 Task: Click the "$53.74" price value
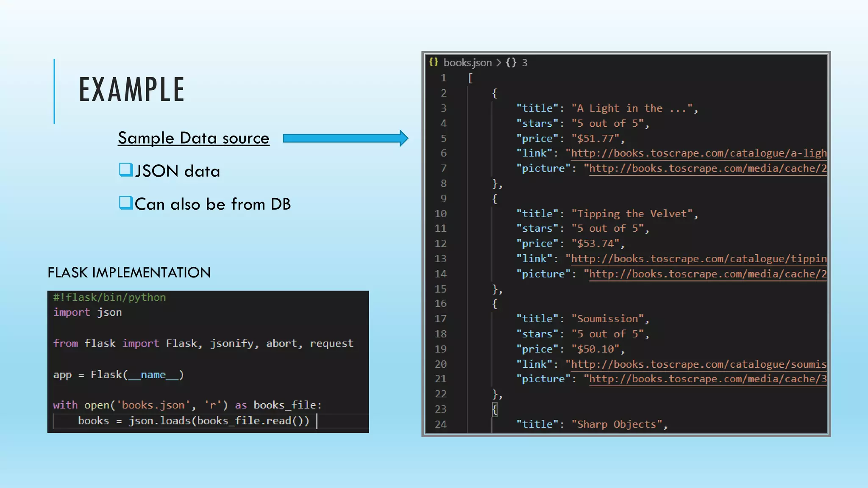[595, 244]
